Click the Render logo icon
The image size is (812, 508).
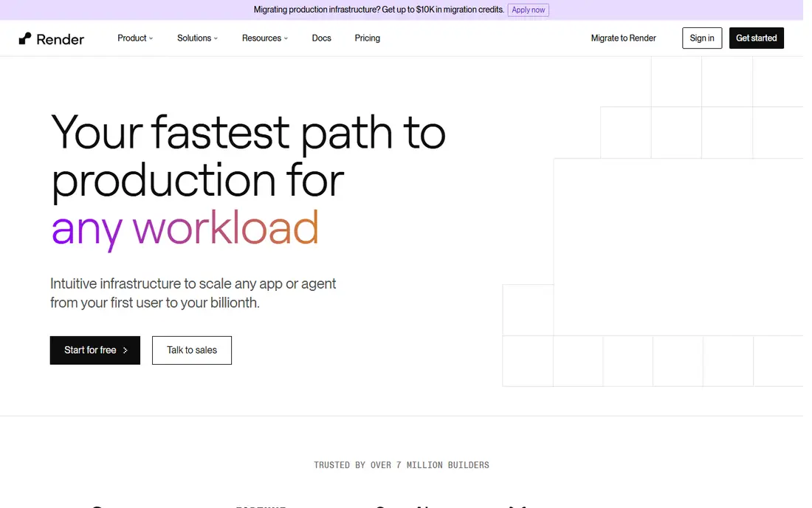25,38
